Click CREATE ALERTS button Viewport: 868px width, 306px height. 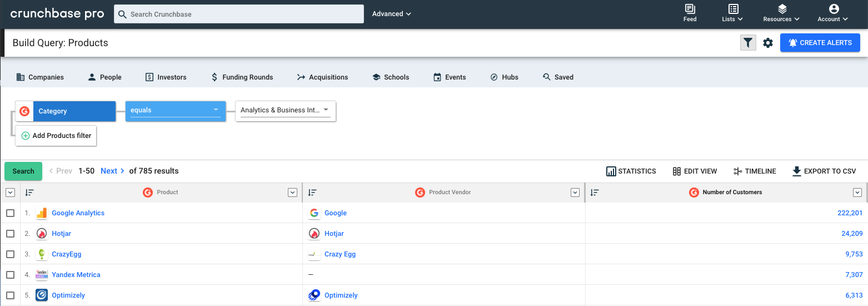coord(820,43)
